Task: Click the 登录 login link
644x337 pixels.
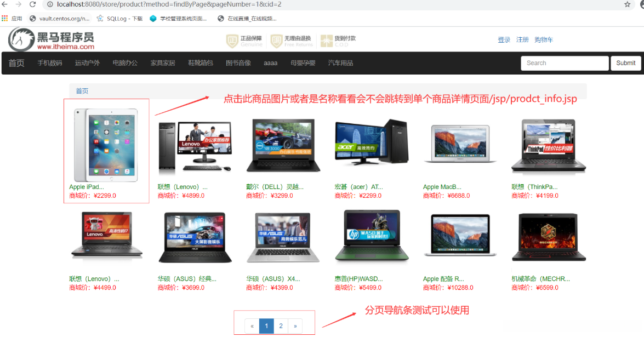Action: (504, 39)
